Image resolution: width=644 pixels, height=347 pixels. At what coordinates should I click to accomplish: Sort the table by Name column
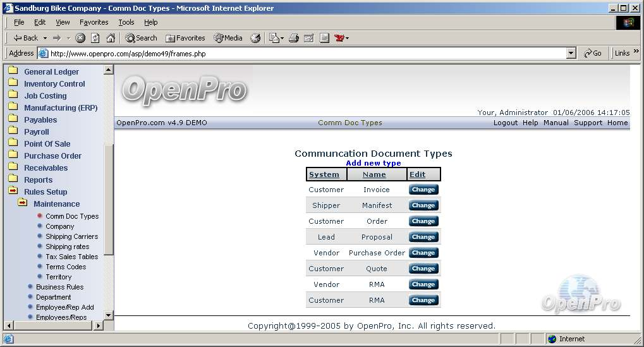(374, 174)
